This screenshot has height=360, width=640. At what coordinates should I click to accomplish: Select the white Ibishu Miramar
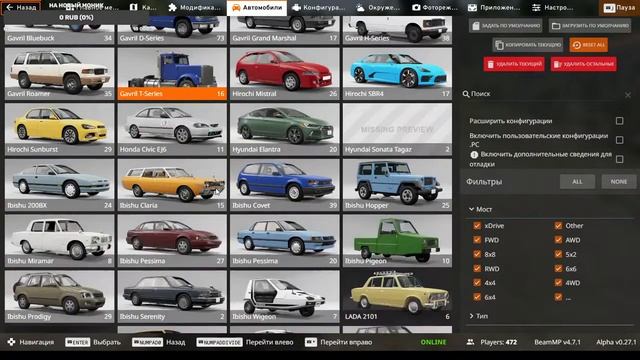pos(59,241)
